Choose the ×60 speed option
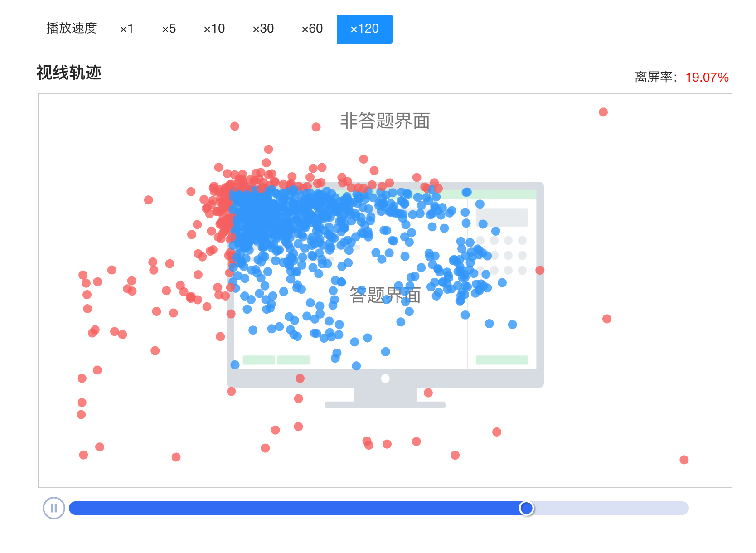Viewport: 756px width, 553px height. coord(312,29)
